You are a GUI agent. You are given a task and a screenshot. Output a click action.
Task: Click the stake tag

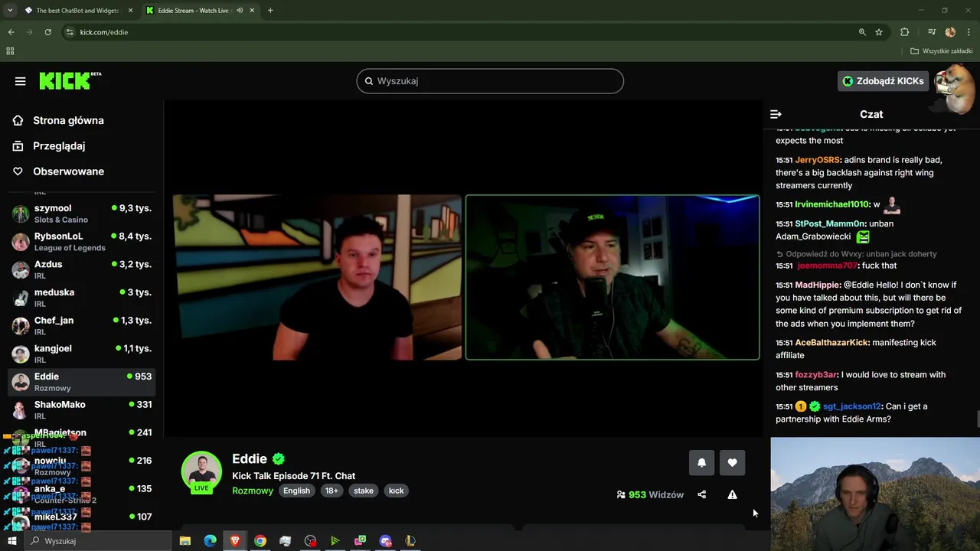364,491
